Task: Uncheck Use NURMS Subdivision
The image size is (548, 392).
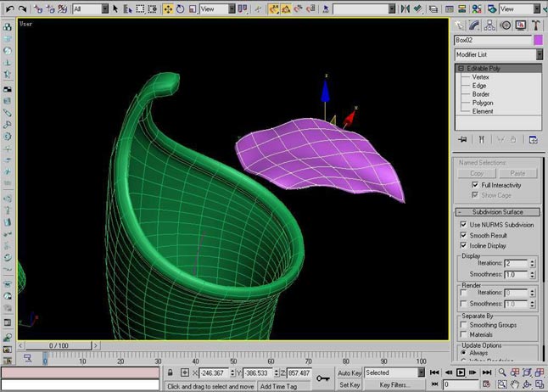Action: coord(463,225)
